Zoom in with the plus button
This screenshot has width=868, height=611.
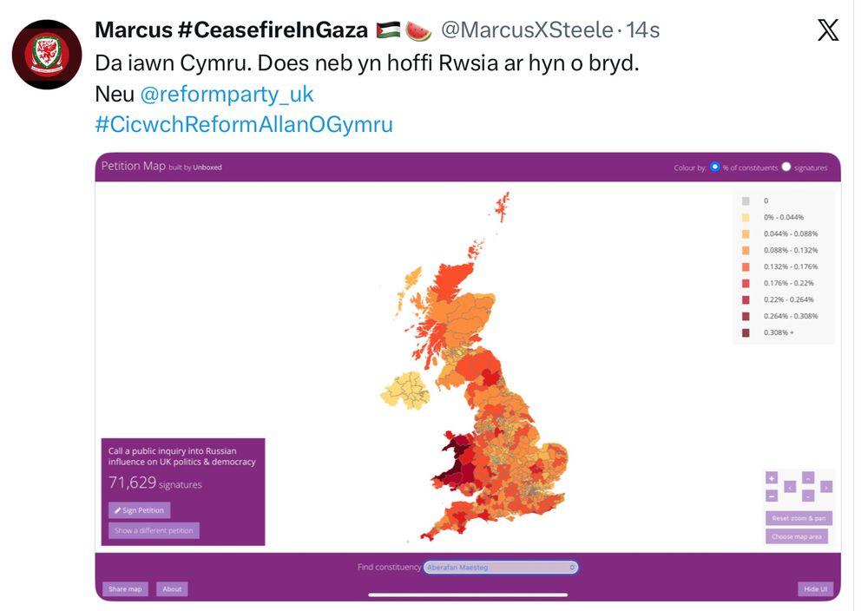tap(771, 478)
